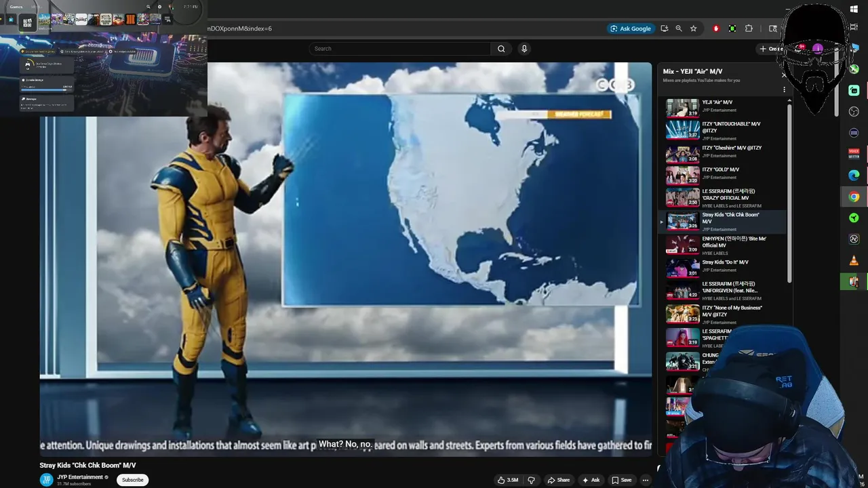Click the green bracket extension icon

pos(732,28)
